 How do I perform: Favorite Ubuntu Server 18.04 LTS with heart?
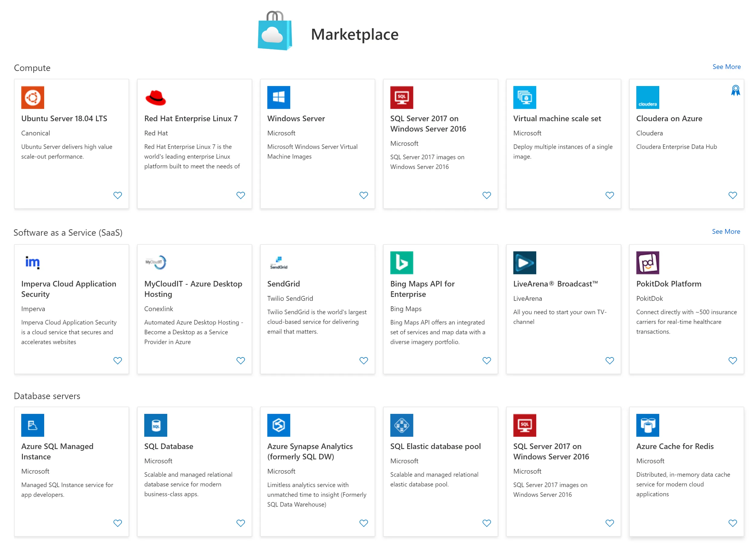(118, 195)
